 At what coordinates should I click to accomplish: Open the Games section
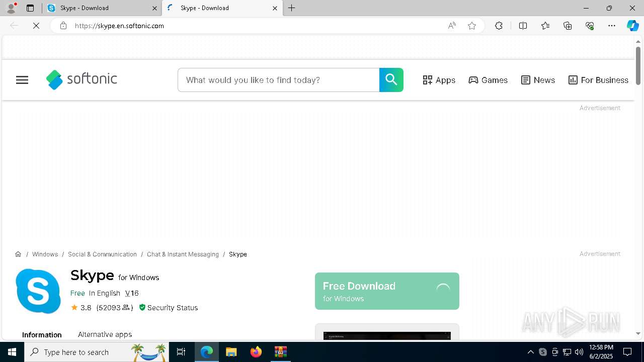coord(488,80)
